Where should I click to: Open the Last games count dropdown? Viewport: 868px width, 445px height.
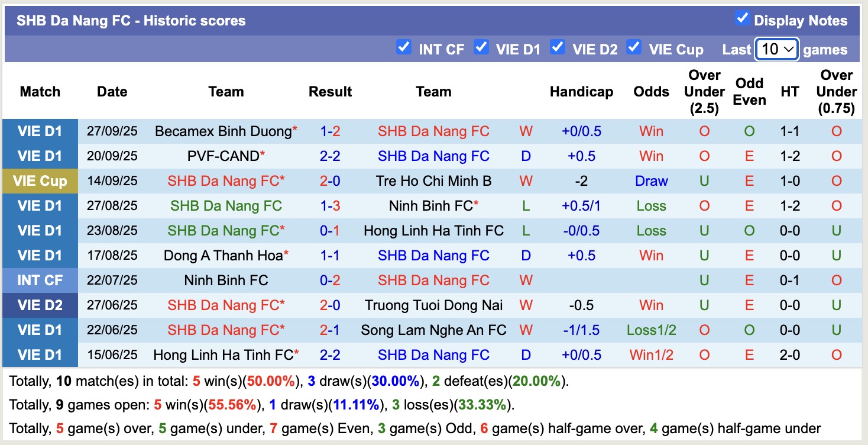click(x=777, y=49)
